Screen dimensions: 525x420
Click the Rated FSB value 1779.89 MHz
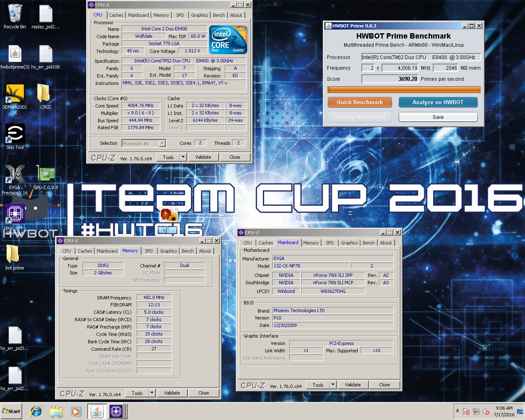tap(141, 128)
